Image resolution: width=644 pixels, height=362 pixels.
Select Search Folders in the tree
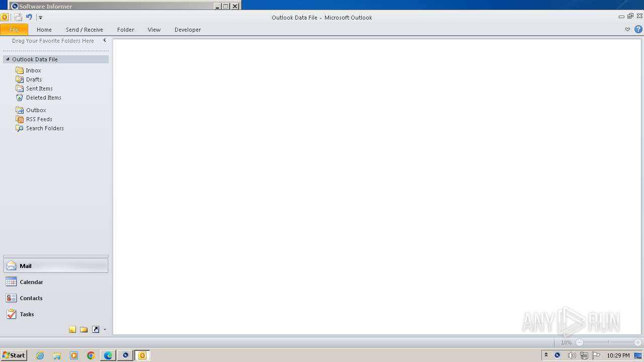coord(45,128)
